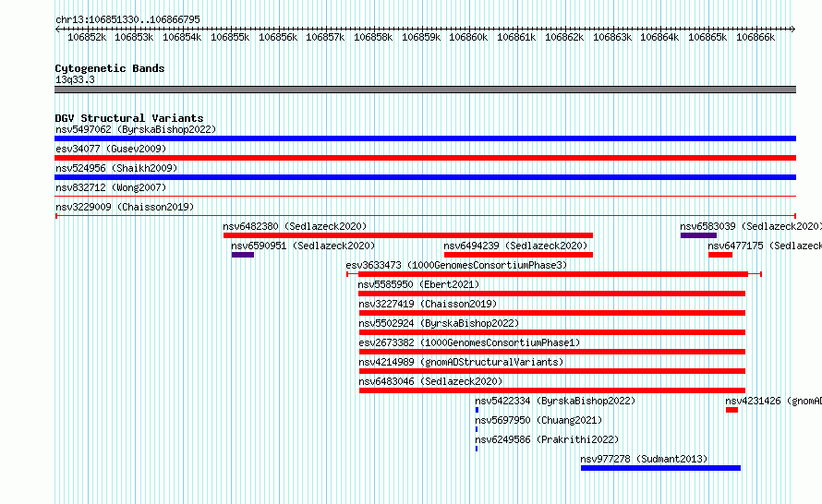Click the 106855k ruler tick label
Screen dimensions: 822x504
(230, 37)
